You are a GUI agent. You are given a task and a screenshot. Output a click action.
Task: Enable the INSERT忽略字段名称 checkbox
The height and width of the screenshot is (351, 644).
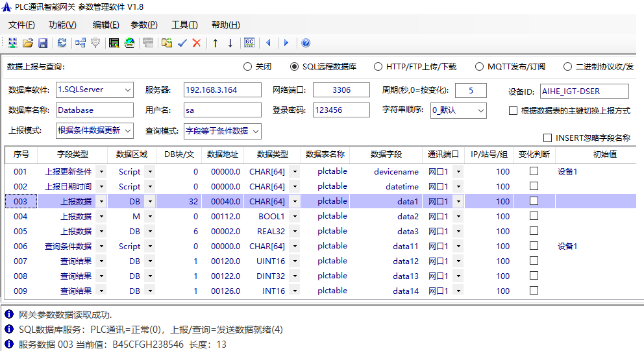[x=547, y=138]
